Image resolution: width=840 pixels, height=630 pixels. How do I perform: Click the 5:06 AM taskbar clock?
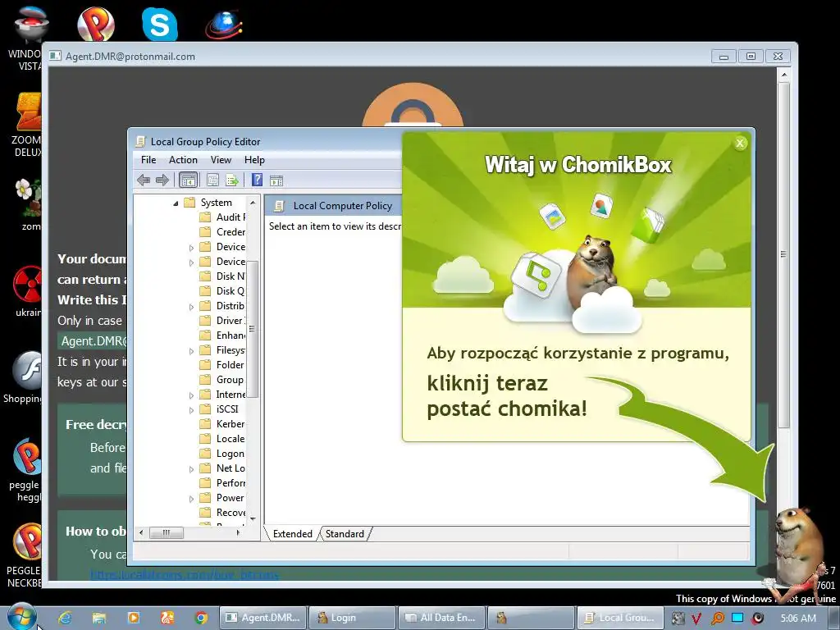click(x=798, y=619)
